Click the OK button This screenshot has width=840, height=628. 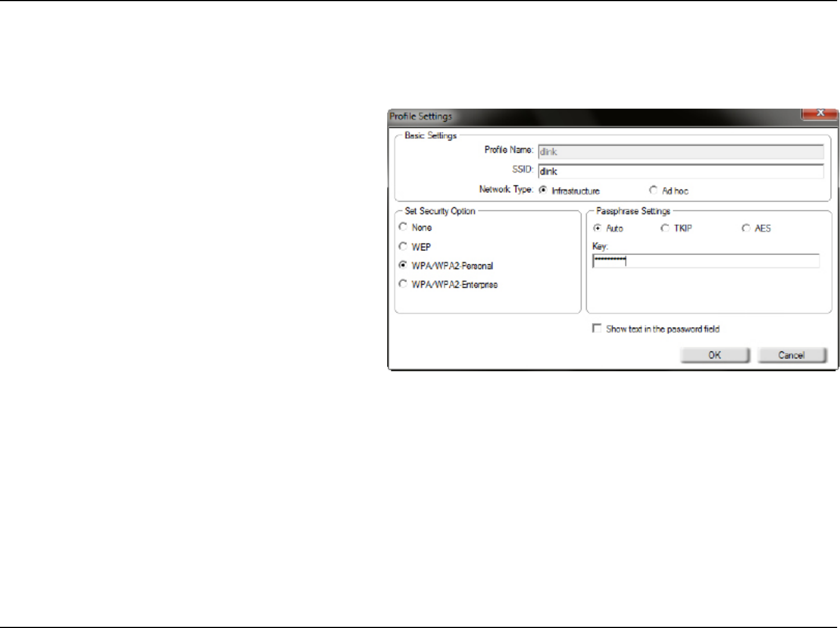(715, 355)
